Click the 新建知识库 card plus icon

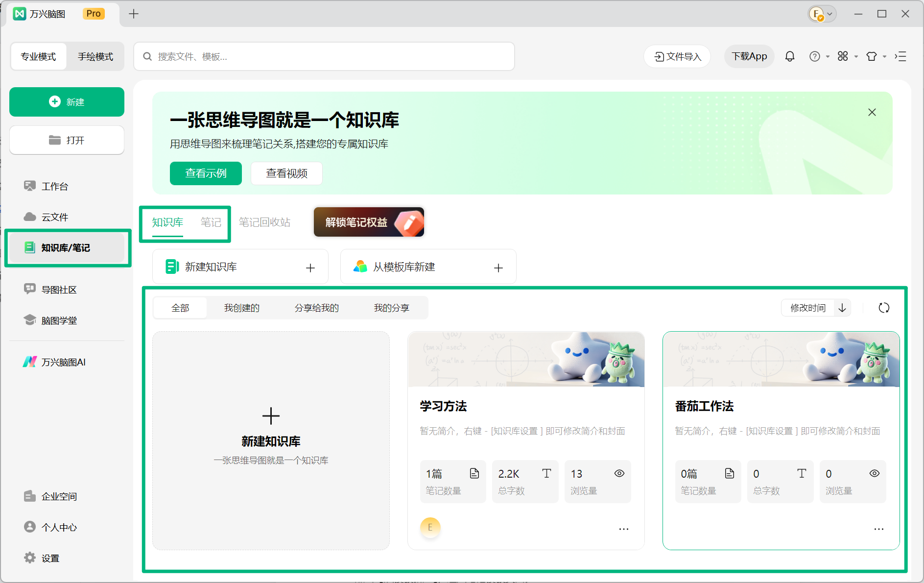pyautogui.click(x=310, y=267)
